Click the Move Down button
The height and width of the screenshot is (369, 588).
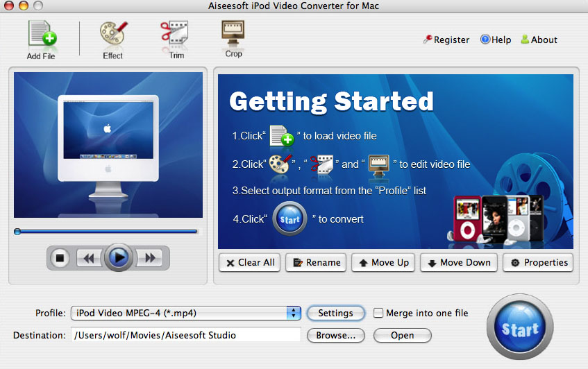(459, 263)
